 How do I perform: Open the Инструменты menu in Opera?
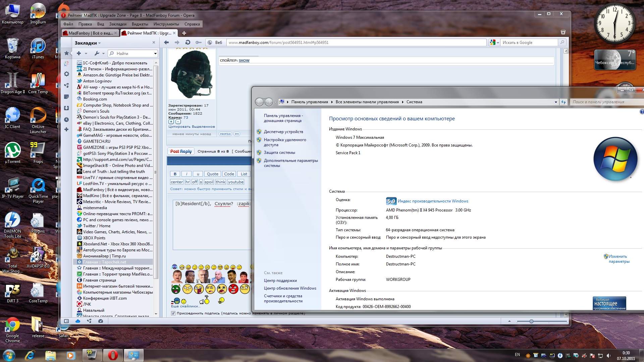pyautogui.click(x=166, y=24)
